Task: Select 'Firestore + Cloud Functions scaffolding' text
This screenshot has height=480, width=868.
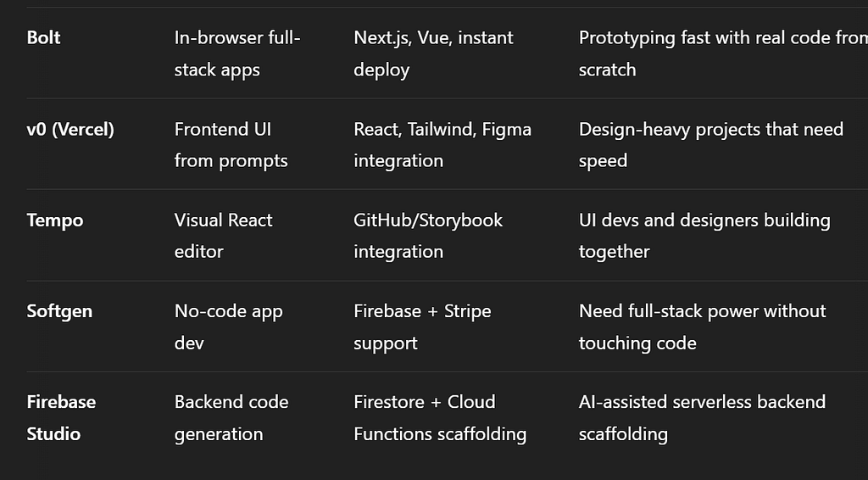Action: pos(440,417)
